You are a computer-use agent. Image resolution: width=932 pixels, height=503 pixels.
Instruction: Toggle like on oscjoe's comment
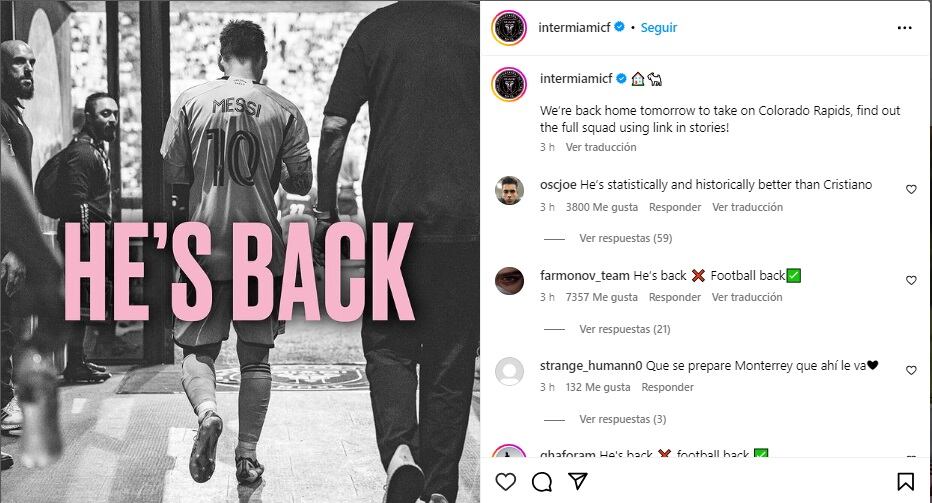[x=911, y=190]
